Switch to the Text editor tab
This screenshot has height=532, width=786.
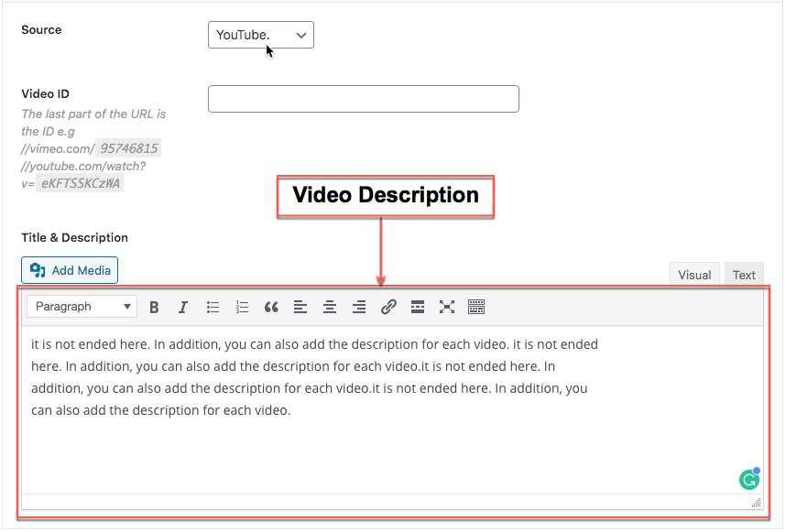tap(744, 275)
